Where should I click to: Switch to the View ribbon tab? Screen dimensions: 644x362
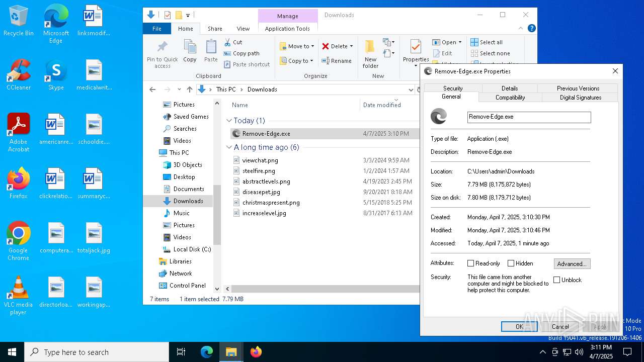click(x=243, y=29)
